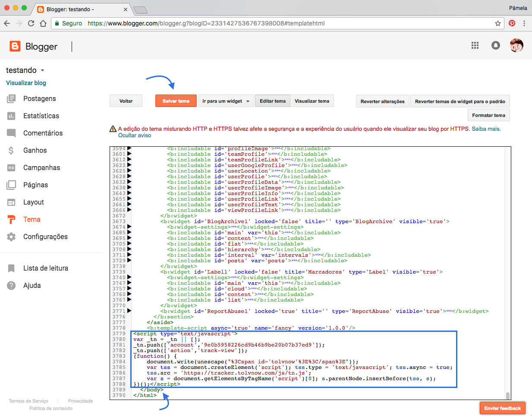Click the Comentários speech bubble icon
This screenshot has width=532, height=416.
[x=11, y=133]
